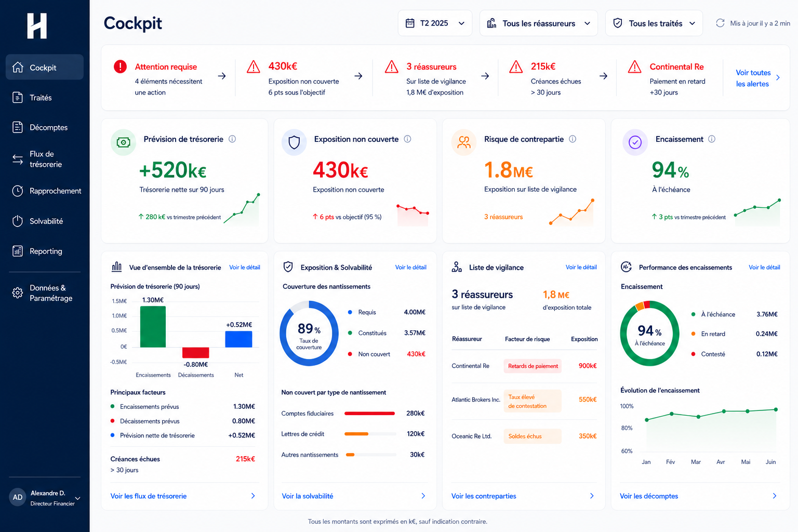Open the T2 2025 period dropdown
Image resolution: width=798 pixels, height=532 pixels.
point(435,23)
